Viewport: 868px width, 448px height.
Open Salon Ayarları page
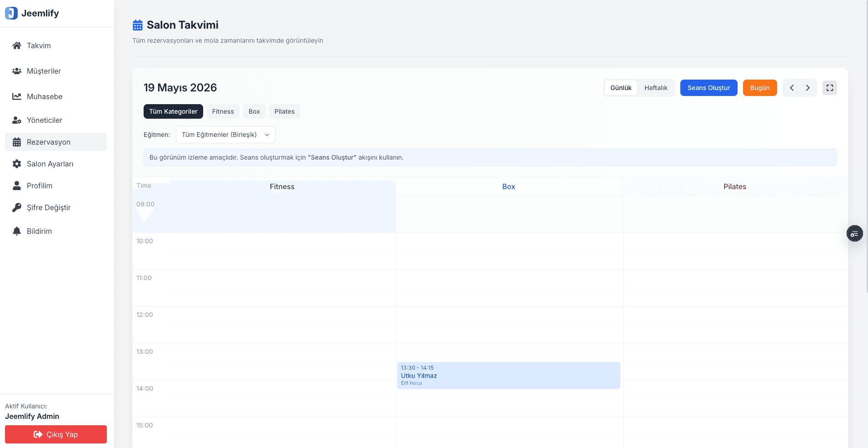pyautogui.click(x=56, y=164)
